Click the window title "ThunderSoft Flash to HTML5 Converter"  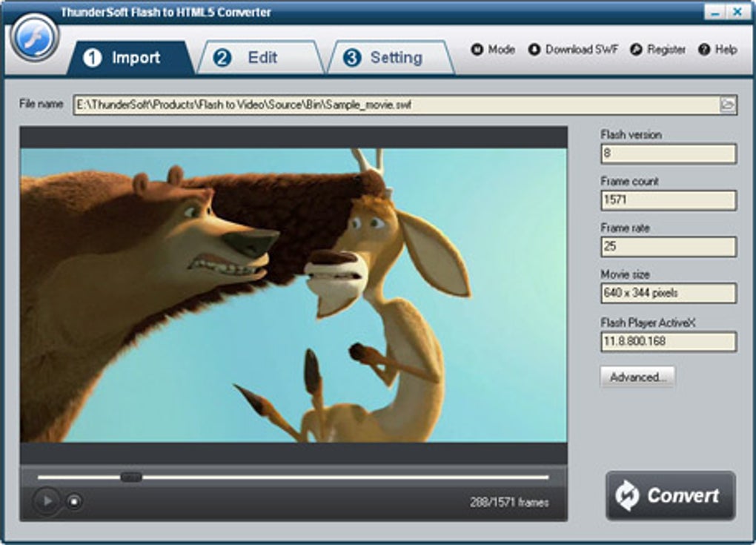166,13
